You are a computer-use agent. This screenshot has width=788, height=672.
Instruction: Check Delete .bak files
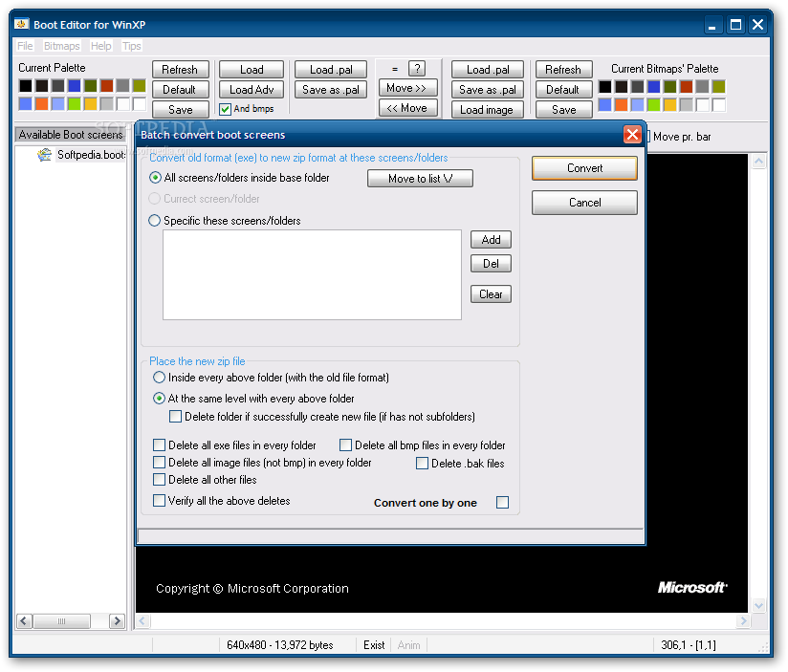422,463
